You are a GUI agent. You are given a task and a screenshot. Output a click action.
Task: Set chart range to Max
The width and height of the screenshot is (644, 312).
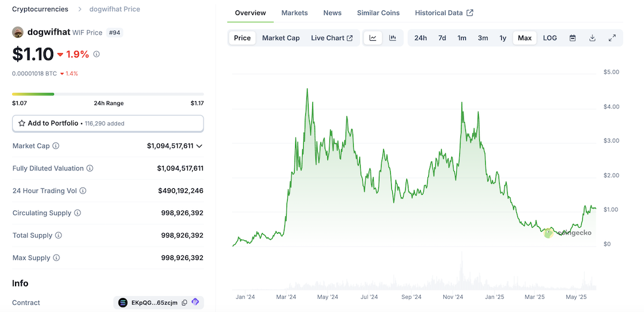point(525,38)
